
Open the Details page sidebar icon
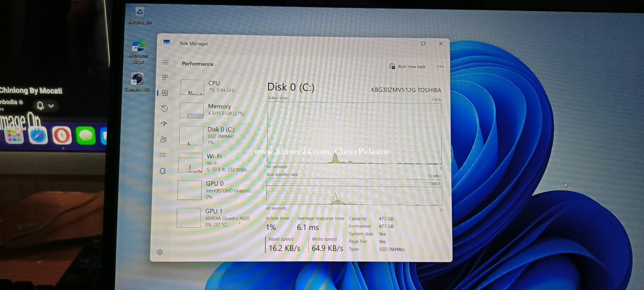pyautogui.click(x=163, y=155)
